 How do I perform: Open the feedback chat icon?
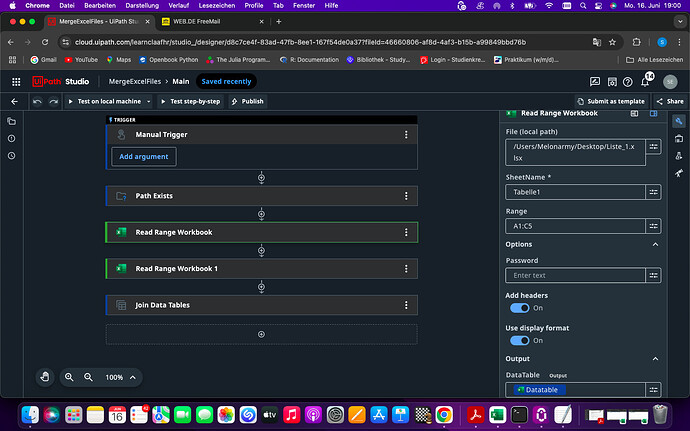coord(595,81)
